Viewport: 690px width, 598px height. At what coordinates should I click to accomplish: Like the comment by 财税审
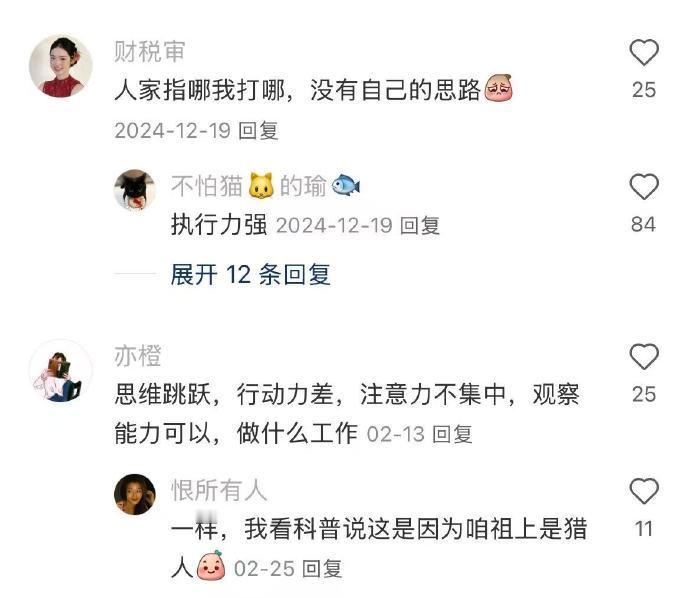644,52
